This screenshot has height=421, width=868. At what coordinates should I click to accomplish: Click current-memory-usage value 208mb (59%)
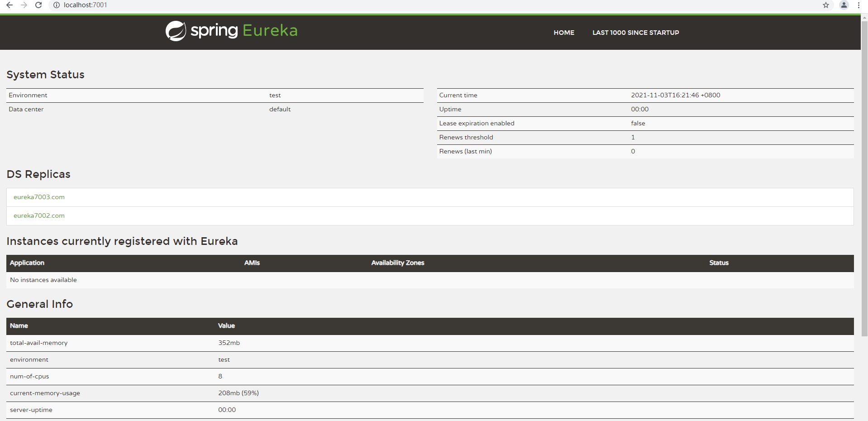tap(238, 393)
